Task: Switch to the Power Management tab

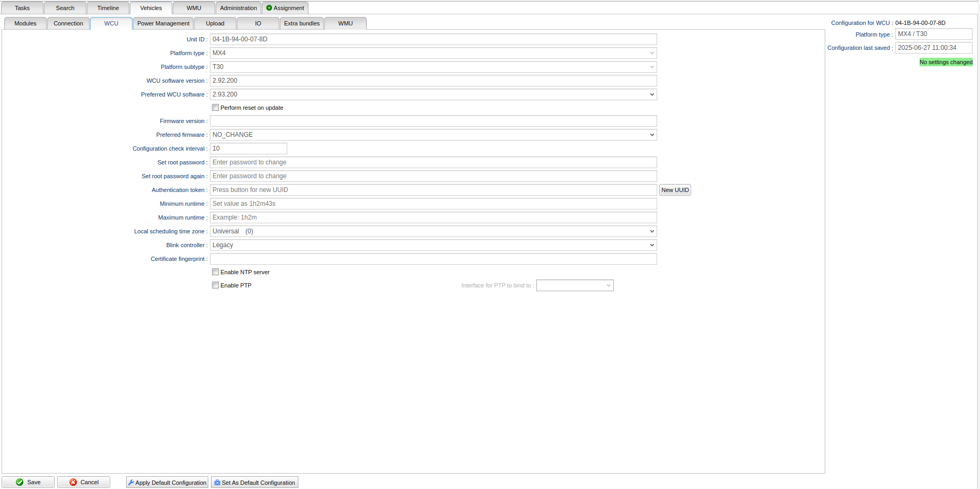Action: 163,23
